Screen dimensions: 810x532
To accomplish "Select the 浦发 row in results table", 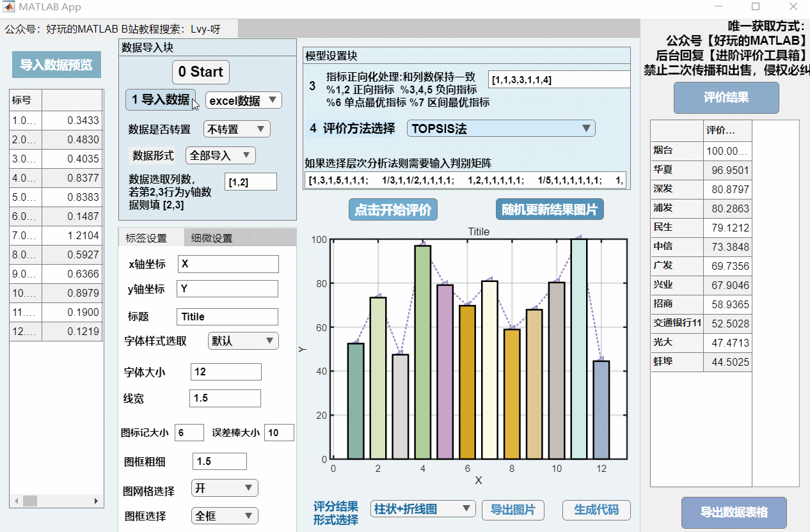I will coord(701,208).
